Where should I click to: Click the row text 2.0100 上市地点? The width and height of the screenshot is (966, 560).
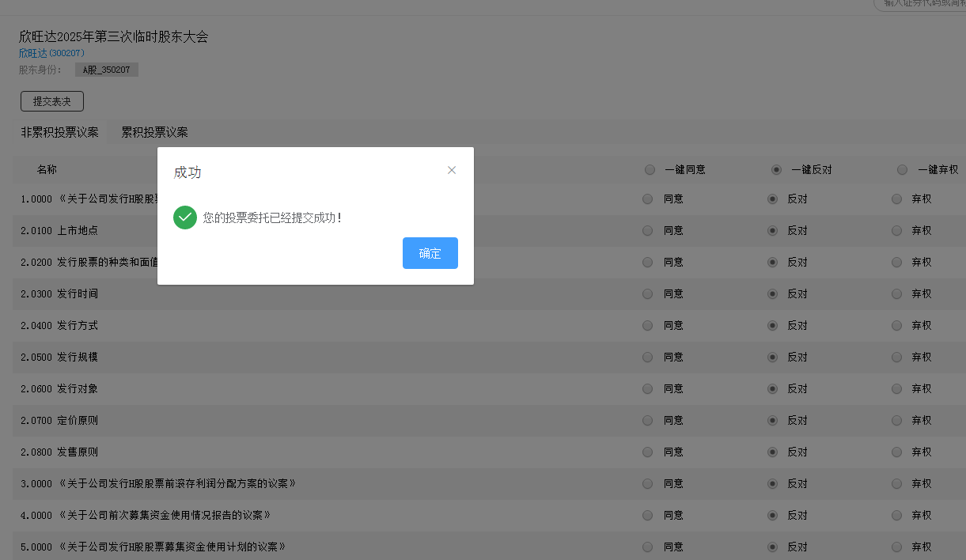59,230
